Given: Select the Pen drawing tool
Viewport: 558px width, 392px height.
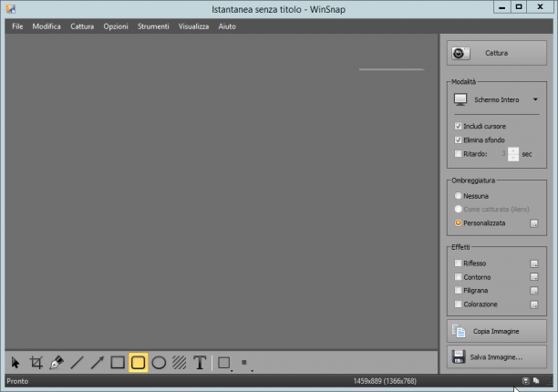Looking at the screenshot, I should (57, 363).
